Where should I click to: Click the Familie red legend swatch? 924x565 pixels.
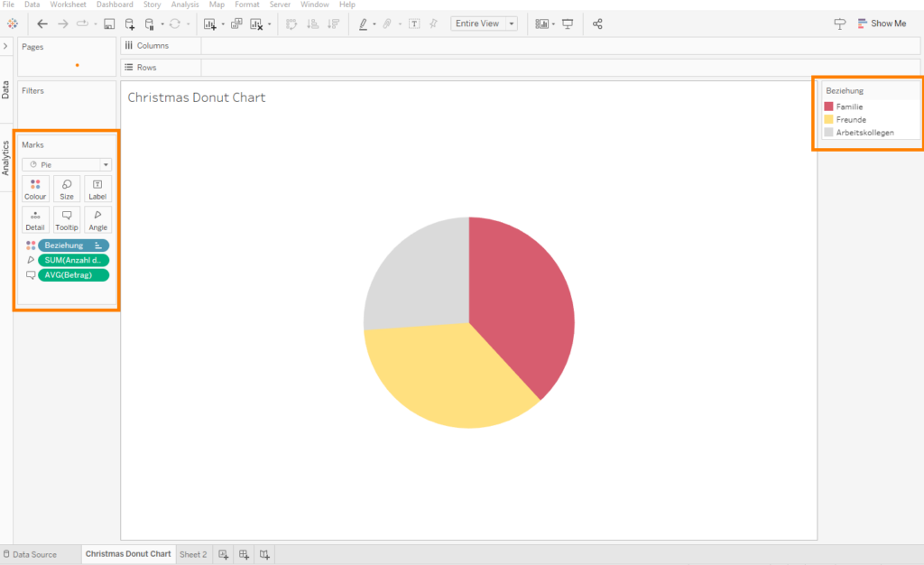(828, 107)
